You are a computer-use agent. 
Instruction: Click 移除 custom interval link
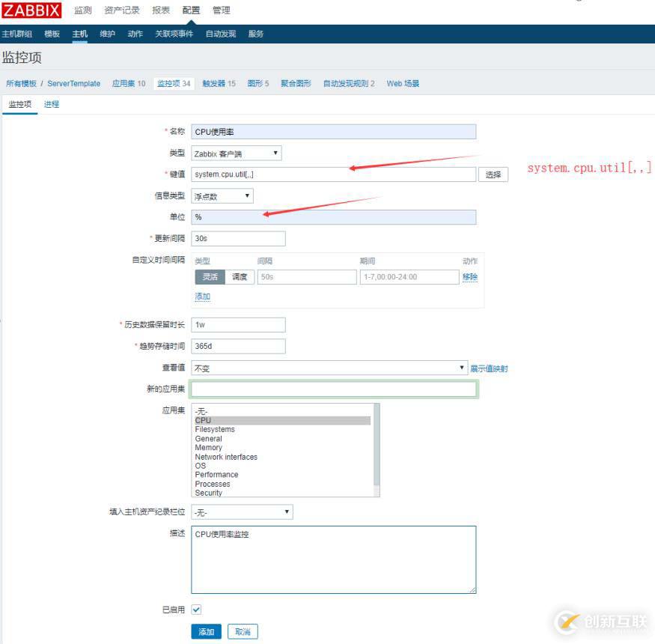[470, 276]
